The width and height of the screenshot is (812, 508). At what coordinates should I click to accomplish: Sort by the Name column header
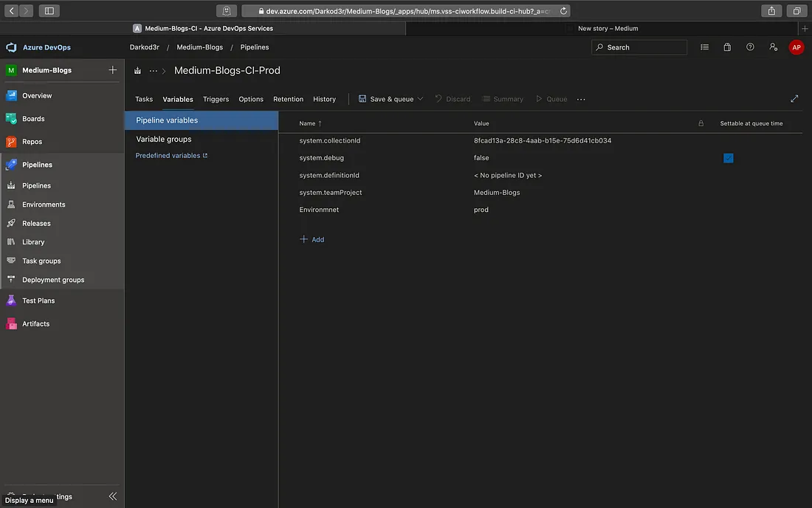(x=310, y=123)
